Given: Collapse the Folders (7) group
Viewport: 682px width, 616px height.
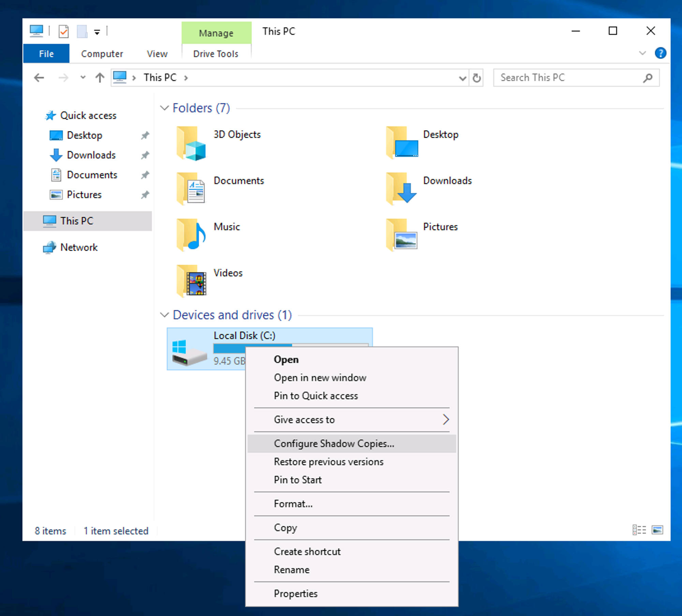Looking at the screenshot, I should (x=164, y=108).
